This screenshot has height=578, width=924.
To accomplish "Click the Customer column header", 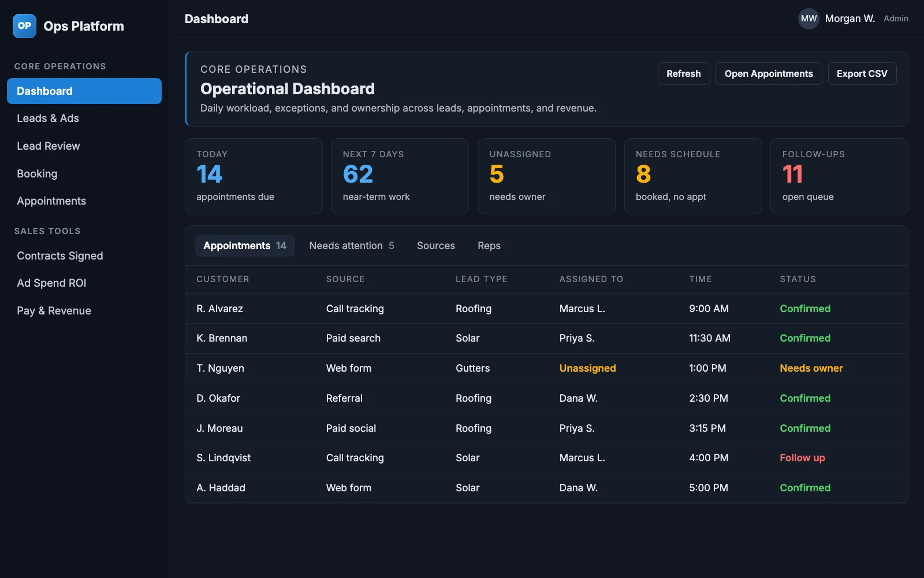I will (223, 279).
